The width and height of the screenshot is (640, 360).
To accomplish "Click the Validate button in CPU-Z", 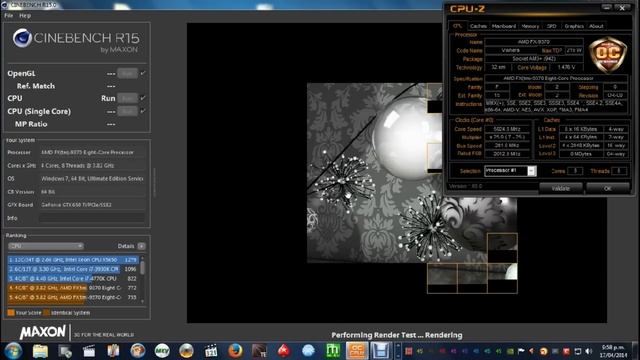I will tap(561, 188).
